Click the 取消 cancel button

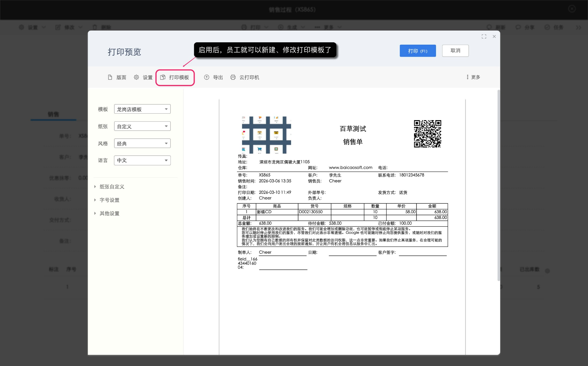point(455,51)
